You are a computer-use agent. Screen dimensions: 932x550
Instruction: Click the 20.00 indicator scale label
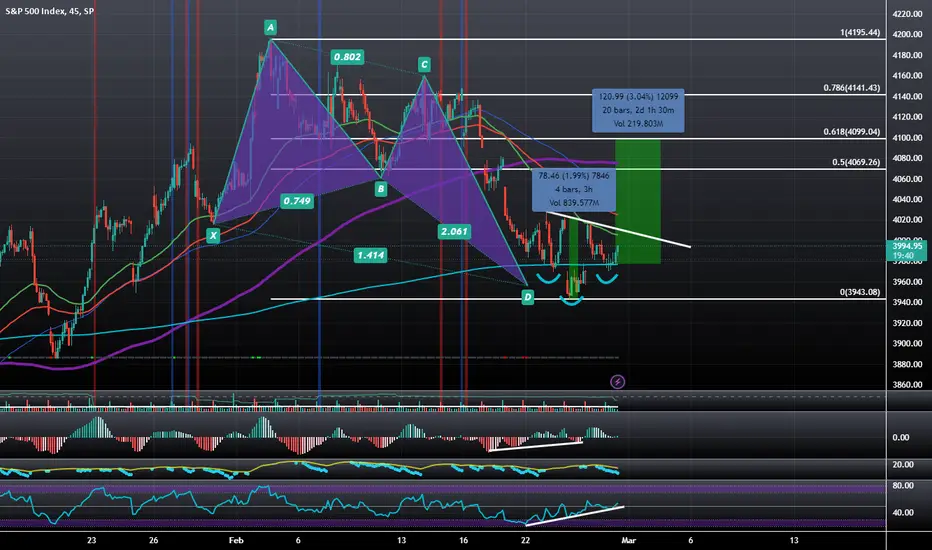pyautogui.click(x=903, y=464)
